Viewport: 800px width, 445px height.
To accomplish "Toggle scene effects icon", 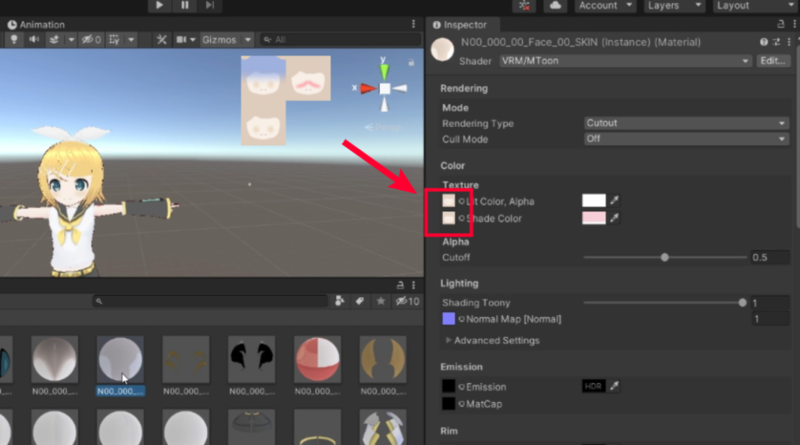I will 54,39.
